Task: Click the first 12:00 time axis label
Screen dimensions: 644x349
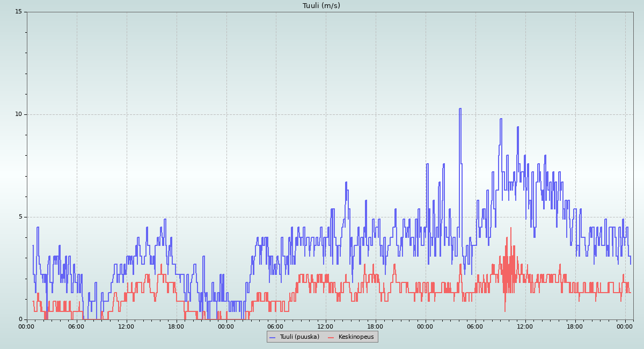Action: [126, 326]
